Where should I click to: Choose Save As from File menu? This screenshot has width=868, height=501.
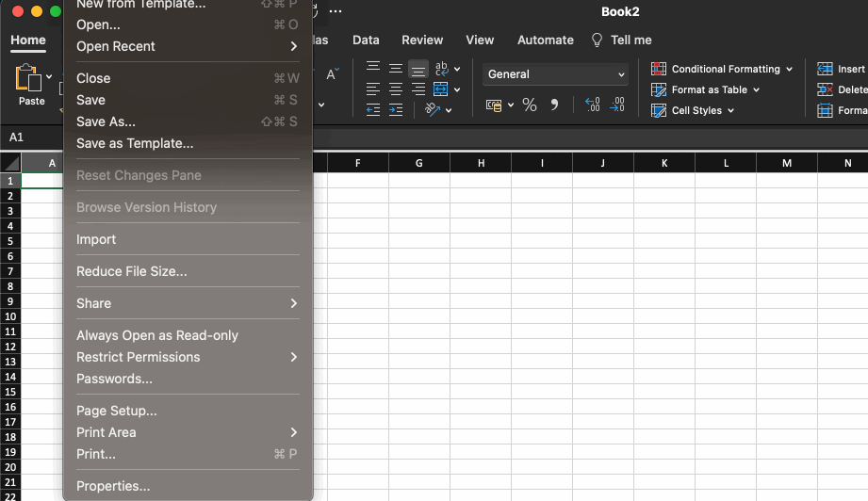pos(106,121)
